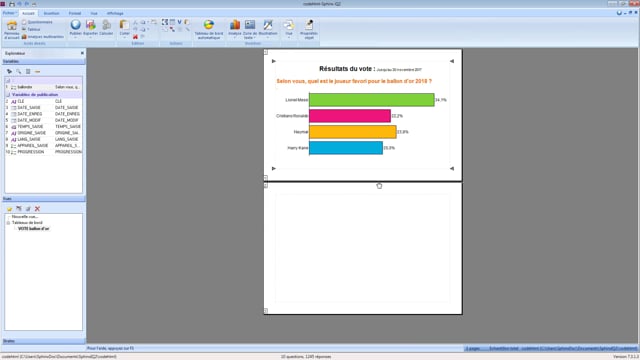Open Propriétés objet
This screenshot has height=360, width=640.
pos(309,29)
